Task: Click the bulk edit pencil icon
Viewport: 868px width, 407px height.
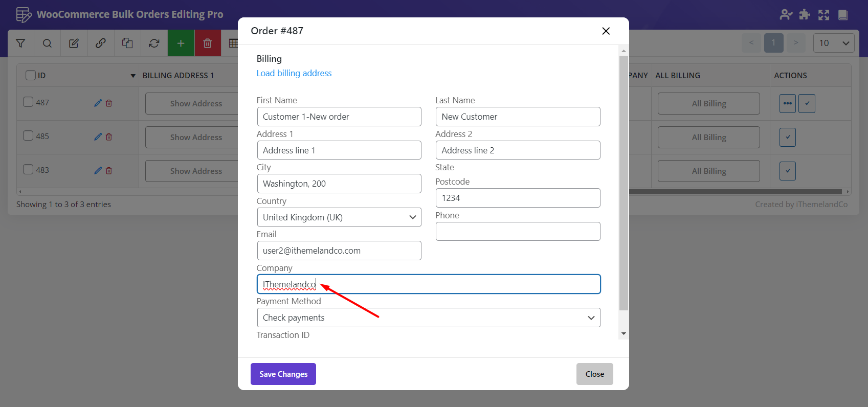Action: [74, 43]
